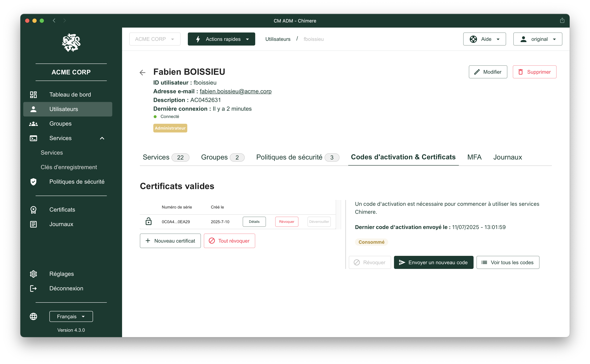Open the Politiques de sécurité 3 tab
Screen dimensions: 590x364
click(x=298, y=157)
